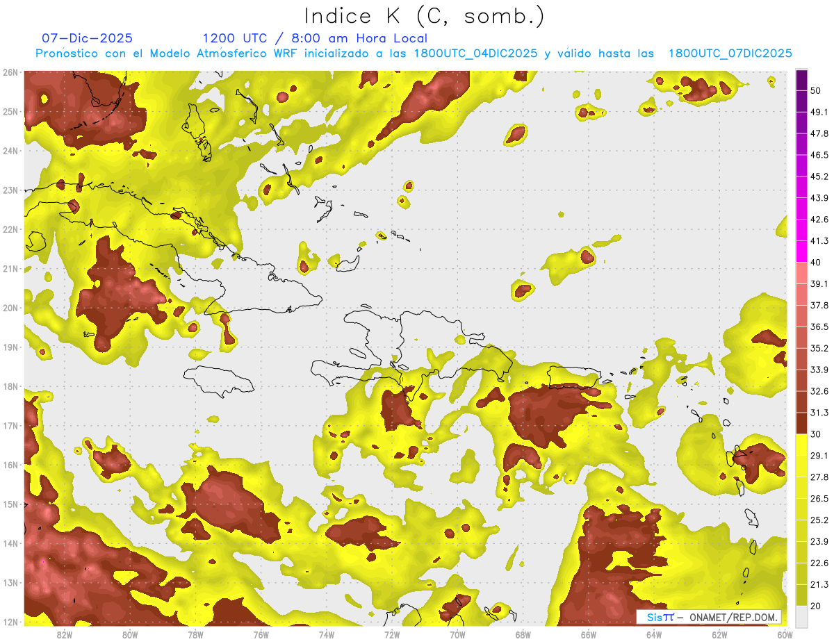834x644 pixels.
Task: Select the "68W" longitude axis label
Action: tap(523, 634)
